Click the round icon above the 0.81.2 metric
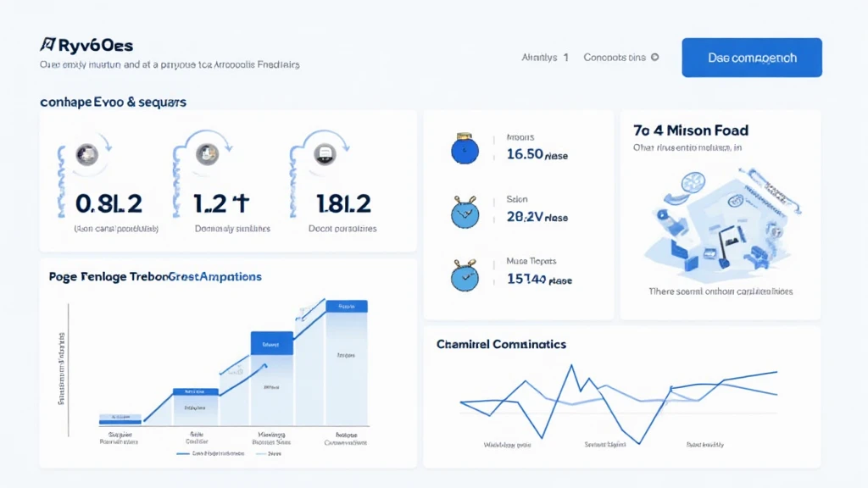Screen dimensions: 868x488 87,154
